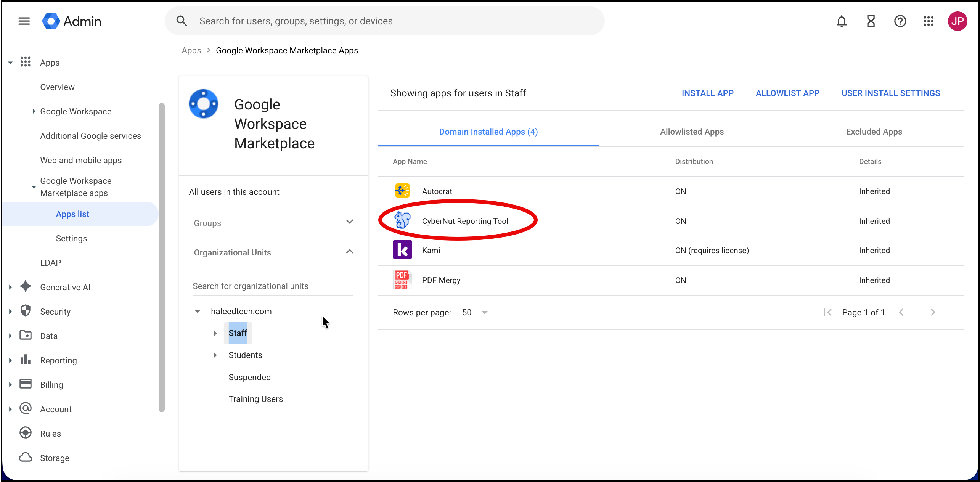Image resolution: width=980 pixels, height=482 pixels.
Task: Click the Apps breadcrumb link
Action: pos(191,50)
